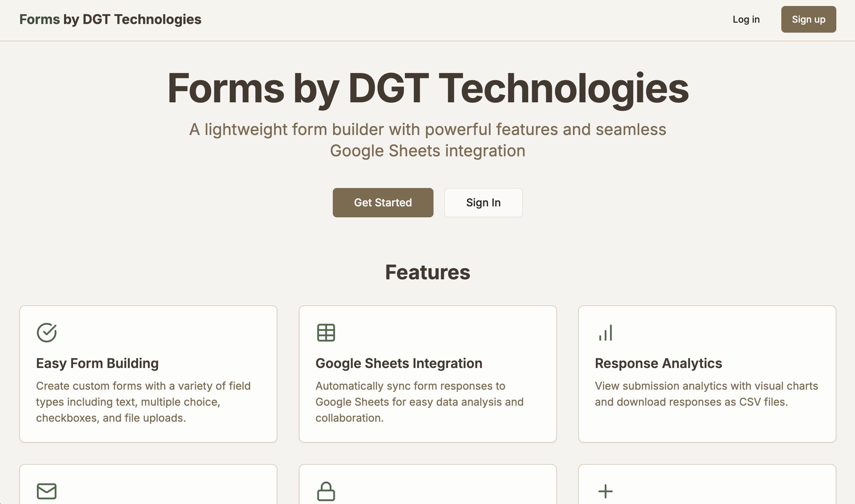Click the 'Automatically sync form responses' description
The height and width of the screenshot is (504, 855).
click(x=419, y=402)
